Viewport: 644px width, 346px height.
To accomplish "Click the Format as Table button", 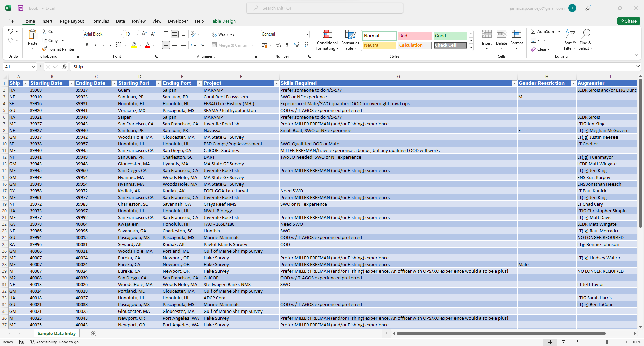I will tap(350, 40).
